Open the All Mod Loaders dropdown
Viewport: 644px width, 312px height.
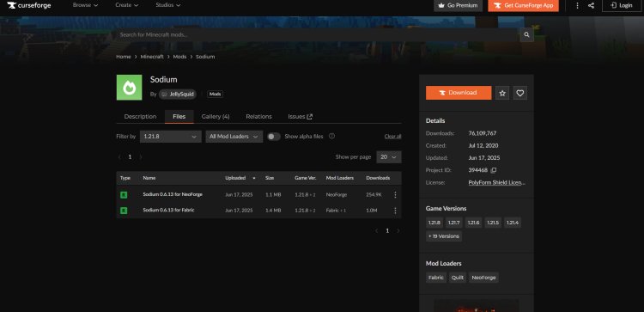tap(234, 137)
